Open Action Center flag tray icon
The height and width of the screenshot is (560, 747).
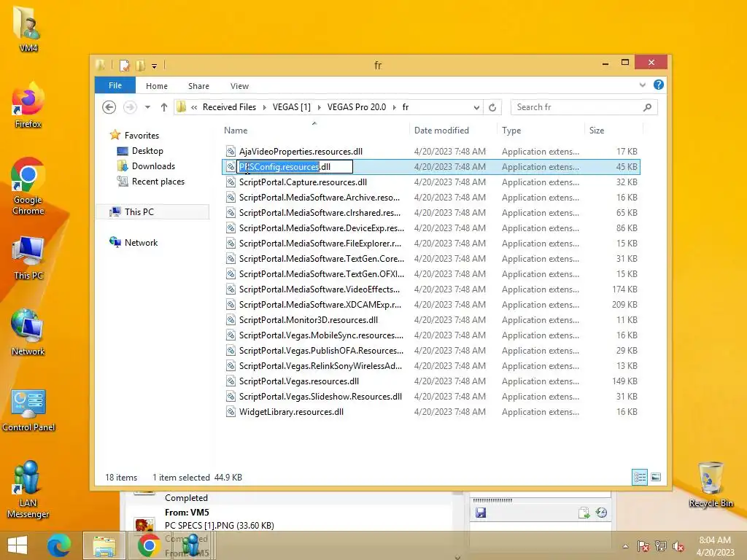[643, 546]
